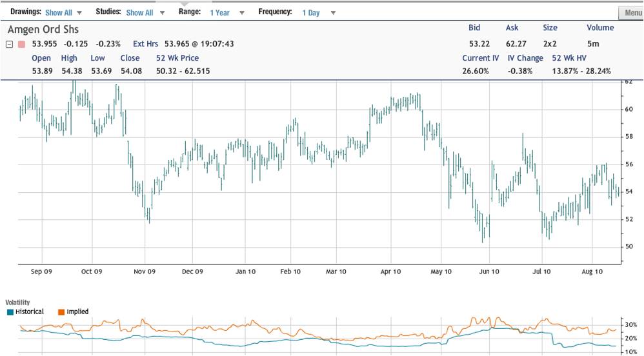Click the bid value 53.22
The width and height of the screenshot is (644, 356).
(x=479, y=43)
